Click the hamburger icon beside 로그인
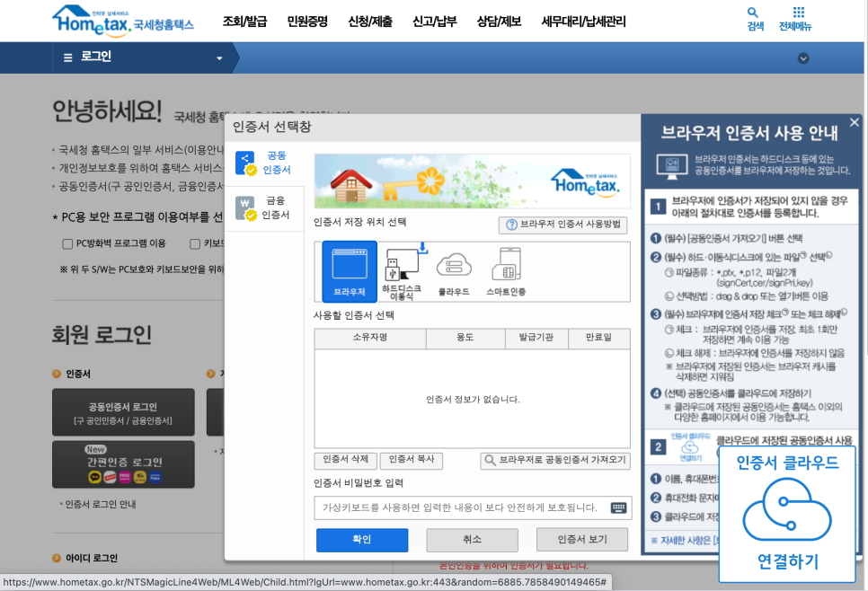The width and height of the screenshot is (868, 591). pos(67,57)
